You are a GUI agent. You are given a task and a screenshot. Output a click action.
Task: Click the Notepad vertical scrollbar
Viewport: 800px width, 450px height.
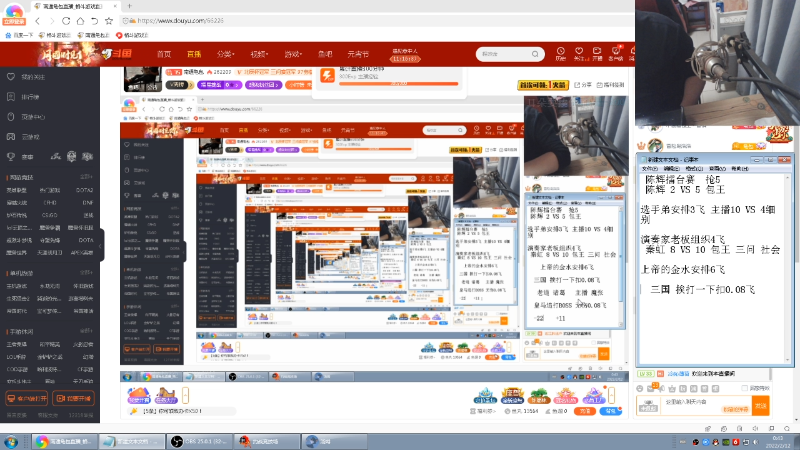click(788, 269)
